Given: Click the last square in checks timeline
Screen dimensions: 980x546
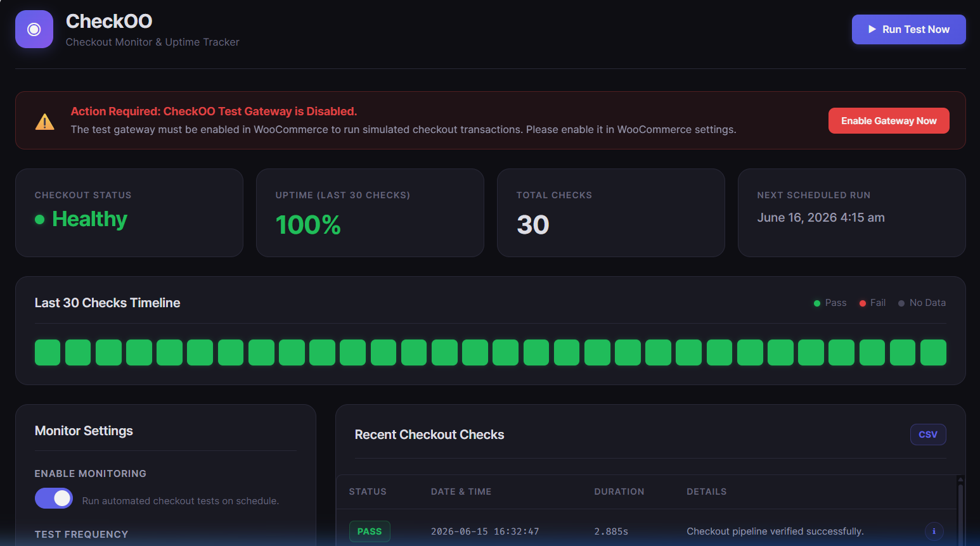Looking at the screenshot, I should click(933, 352).
